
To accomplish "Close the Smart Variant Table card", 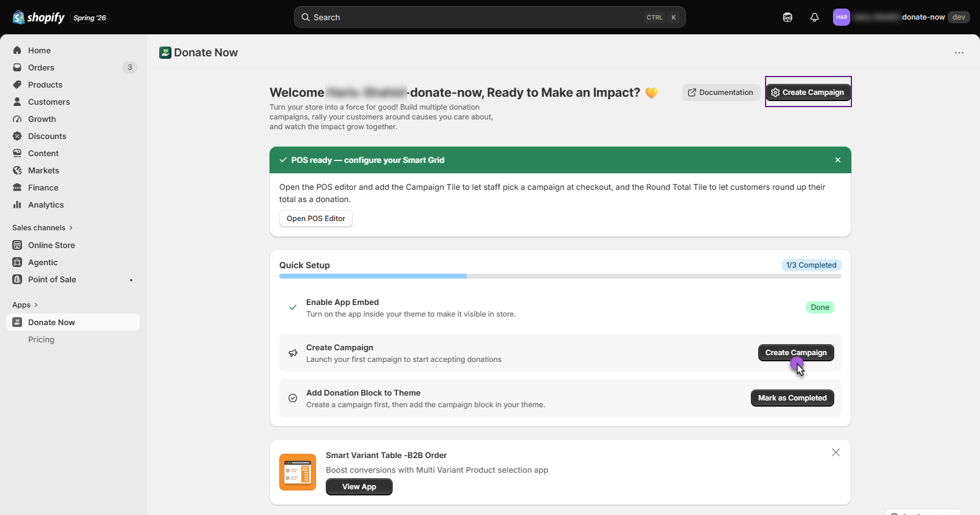I will pos(836,453).
